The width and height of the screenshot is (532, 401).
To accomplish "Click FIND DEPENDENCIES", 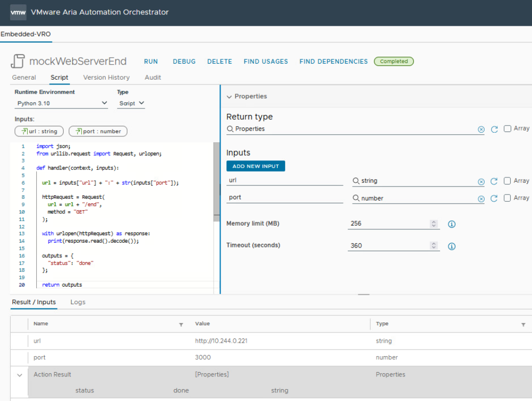I will (333, 61).
